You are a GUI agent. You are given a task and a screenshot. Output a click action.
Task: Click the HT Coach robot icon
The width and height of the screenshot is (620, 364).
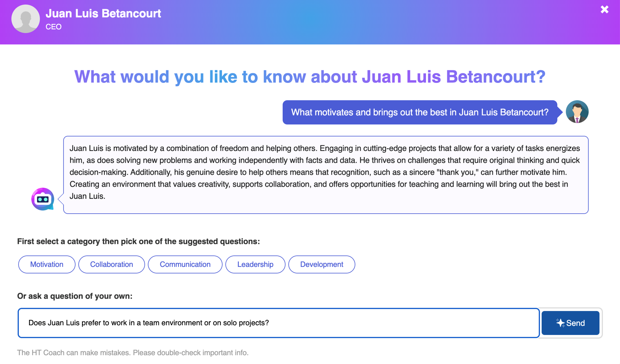(43, 199)
